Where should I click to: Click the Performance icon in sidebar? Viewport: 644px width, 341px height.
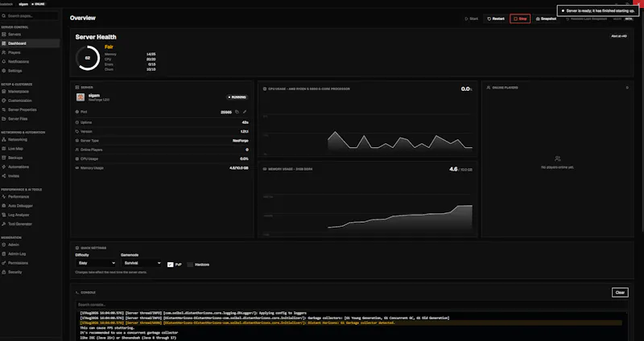pos(4,196)
